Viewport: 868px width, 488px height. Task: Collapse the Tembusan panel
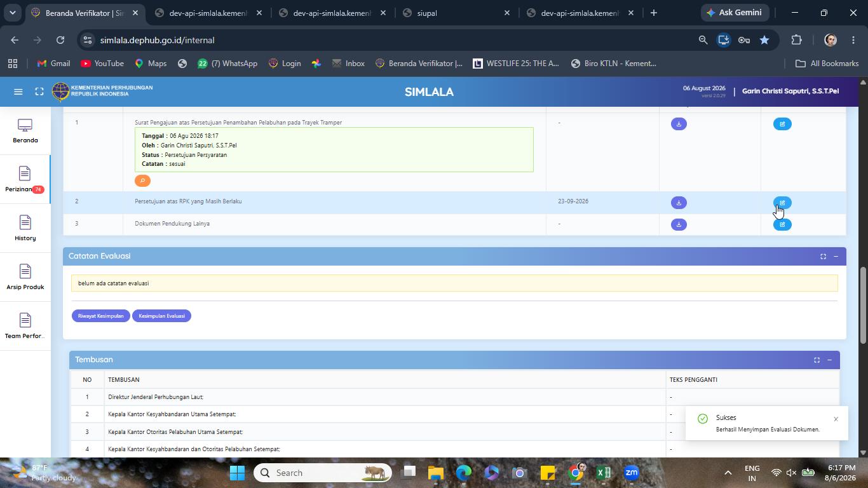coord(829,360)
